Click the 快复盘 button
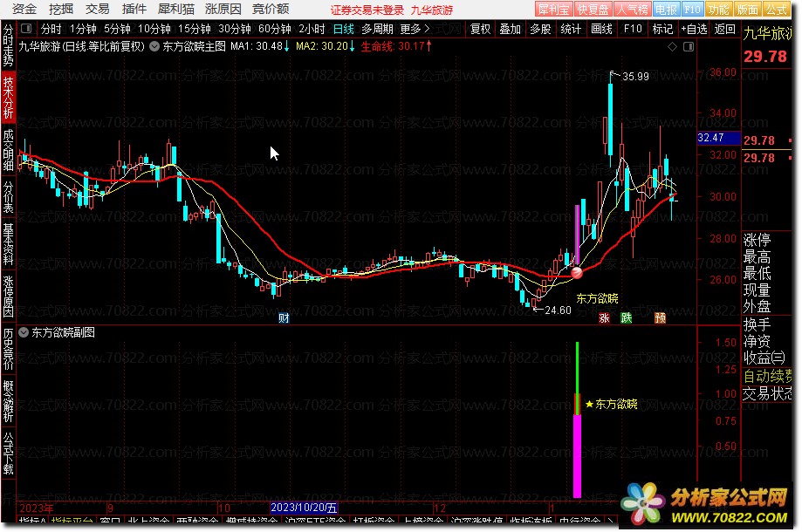Image resolution: width=802 pixels, height=532 pixels. (593, 10)
